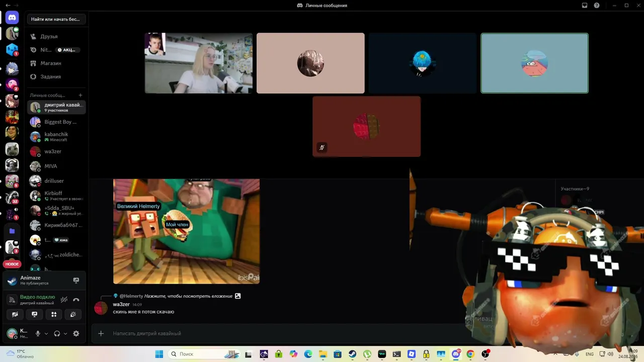Screen dimensions: 644x362
Task: Open Discord user settings gear
Action: point(76,333)
